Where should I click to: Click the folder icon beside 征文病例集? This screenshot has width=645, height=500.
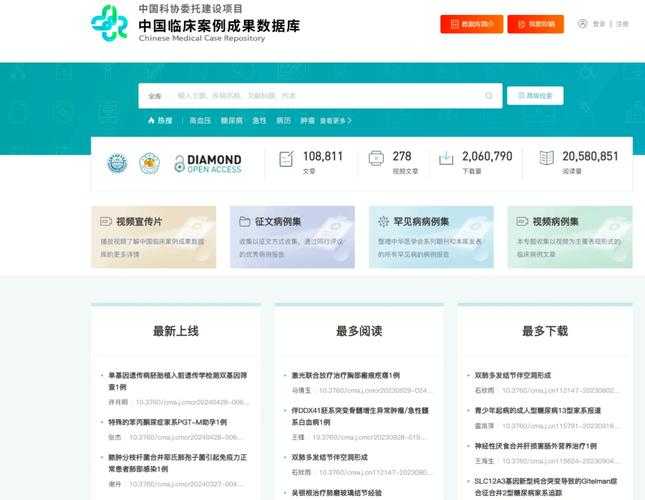[x=245, y=222]
